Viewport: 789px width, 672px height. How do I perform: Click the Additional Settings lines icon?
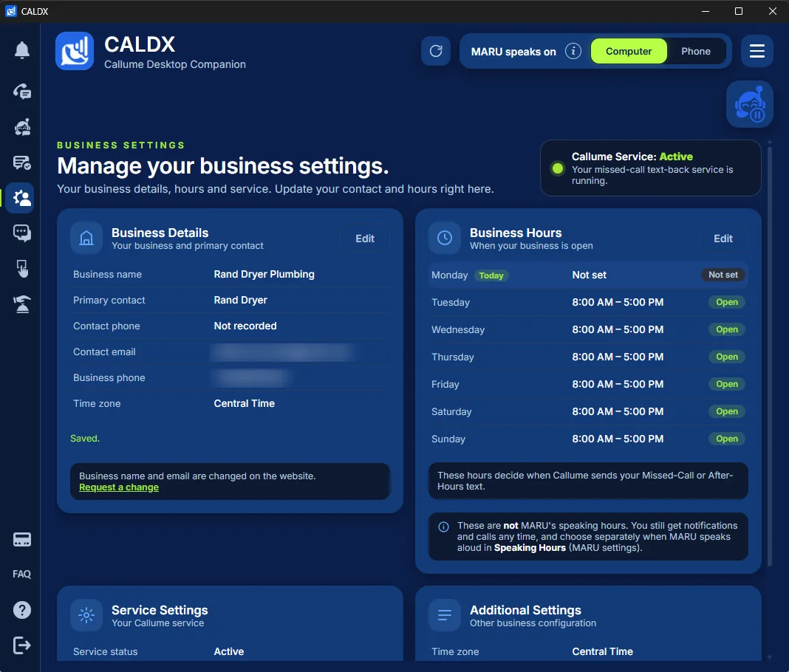pyautogui.click(x=444, y=614)
